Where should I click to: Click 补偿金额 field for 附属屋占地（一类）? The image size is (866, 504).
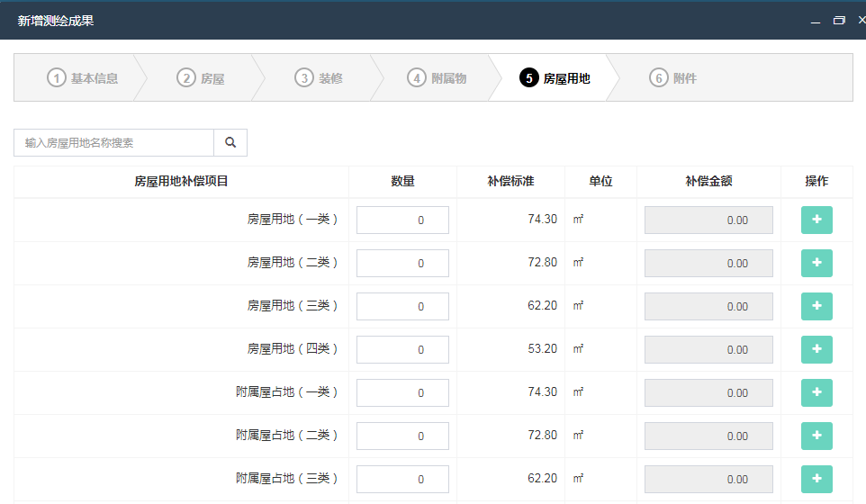pos(708,392)
